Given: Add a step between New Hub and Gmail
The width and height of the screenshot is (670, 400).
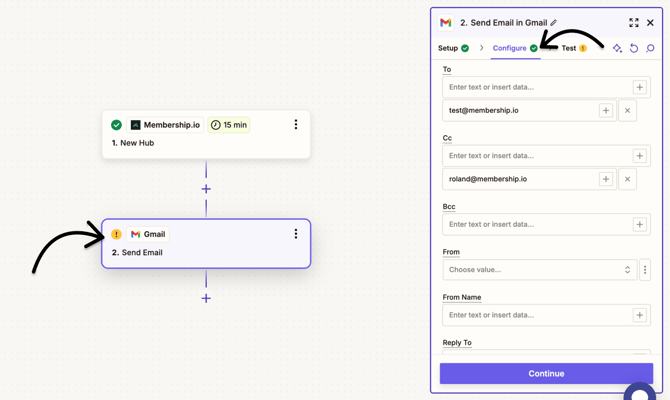Looking at the screenshot, I should (206, 189).
